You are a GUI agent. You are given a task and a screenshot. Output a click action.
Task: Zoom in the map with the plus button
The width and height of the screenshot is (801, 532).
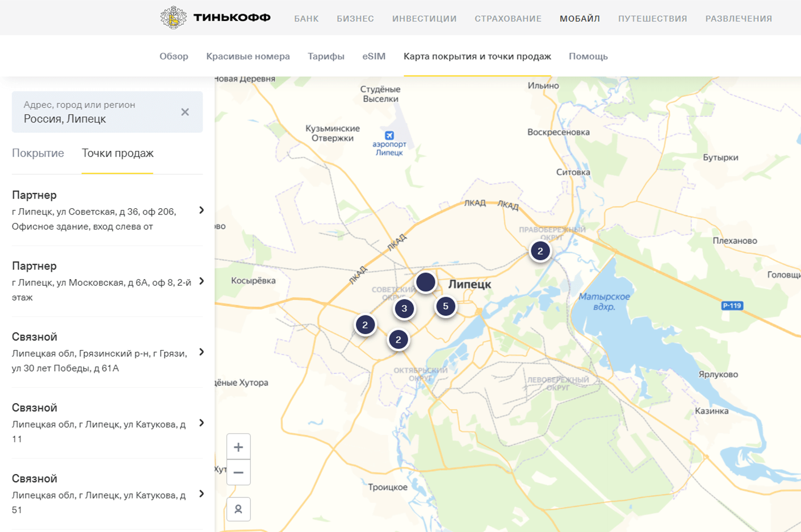[x=238, y=447]
